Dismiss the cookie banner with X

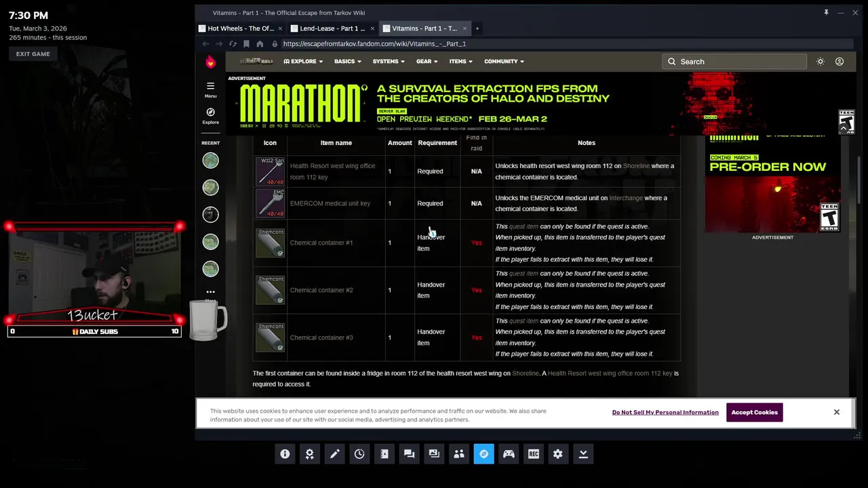click(837, 412)
